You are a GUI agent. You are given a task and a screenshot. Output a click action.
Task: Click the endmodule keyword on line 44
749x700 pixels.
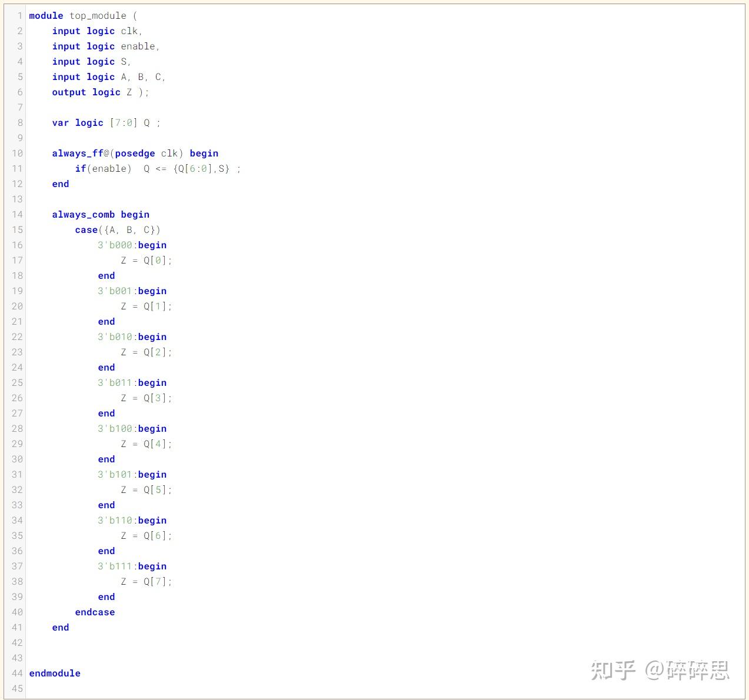(54, 673)
